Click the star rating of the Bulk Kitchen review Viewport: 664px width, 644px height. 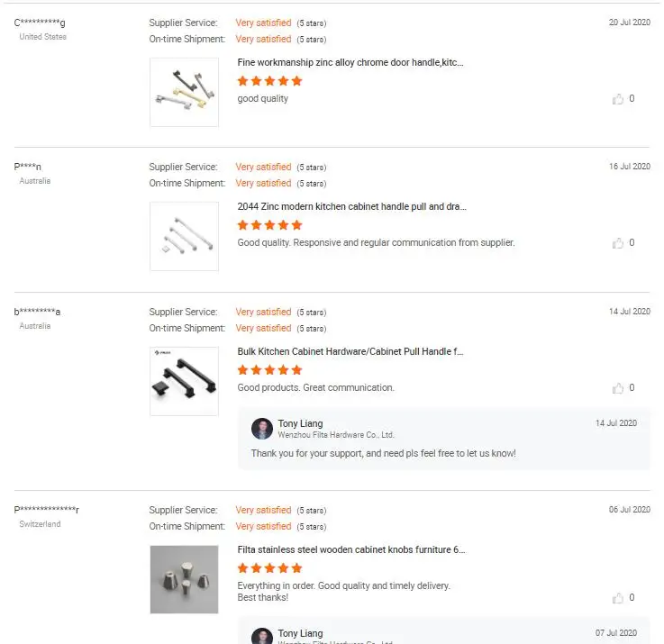pos(269,370)
